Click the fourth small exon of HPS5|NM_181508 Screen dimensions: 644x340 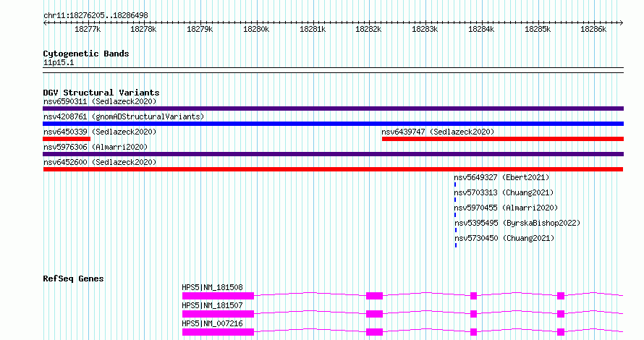pyautogui.click(x=561, y=296)
